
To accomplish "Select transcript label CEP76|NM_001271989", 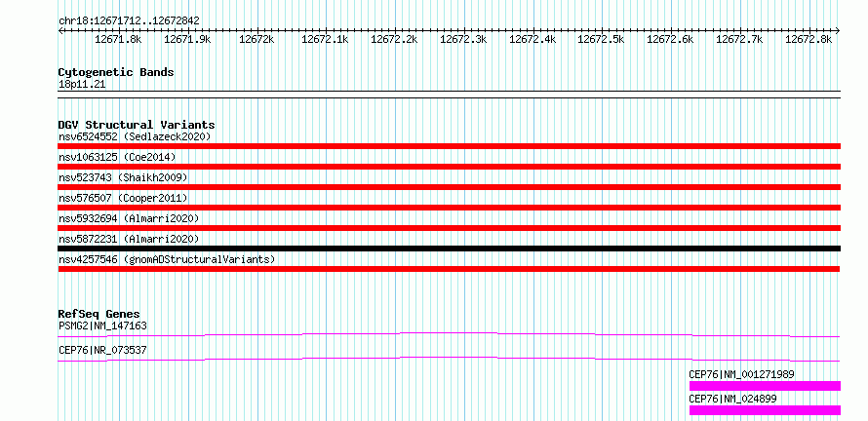I will (x=742, y=374).
